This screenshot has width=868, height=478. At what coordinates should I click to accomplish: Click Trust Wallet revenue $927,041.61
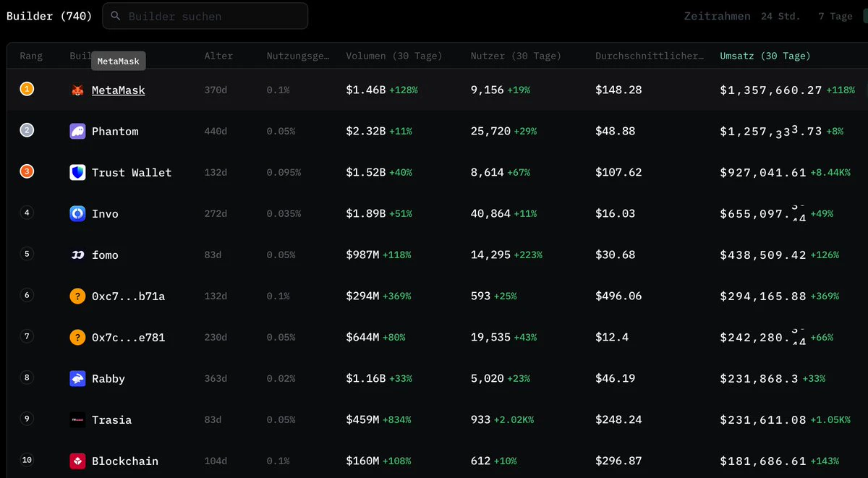click(763, 173)
